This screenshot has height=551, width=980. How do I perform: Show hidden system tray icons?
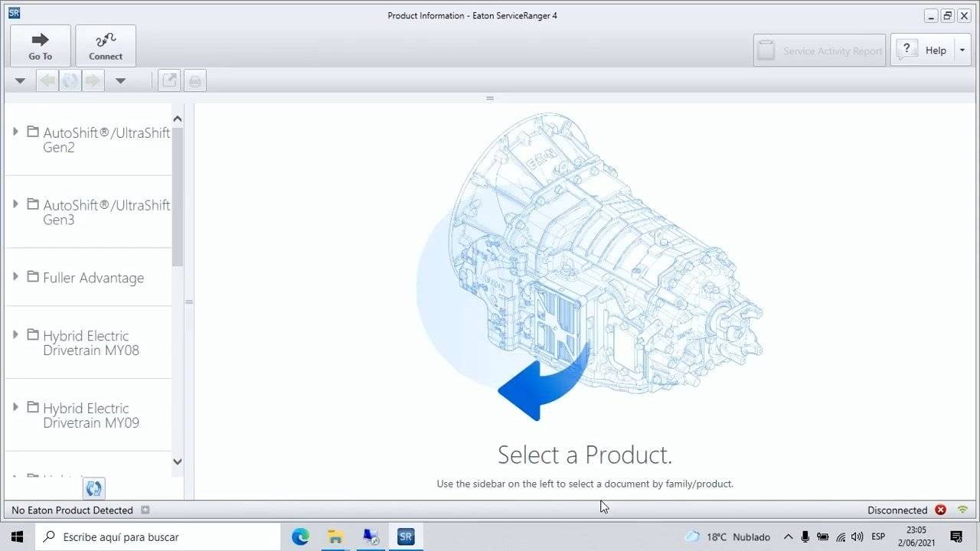click(x=788, y=536)
